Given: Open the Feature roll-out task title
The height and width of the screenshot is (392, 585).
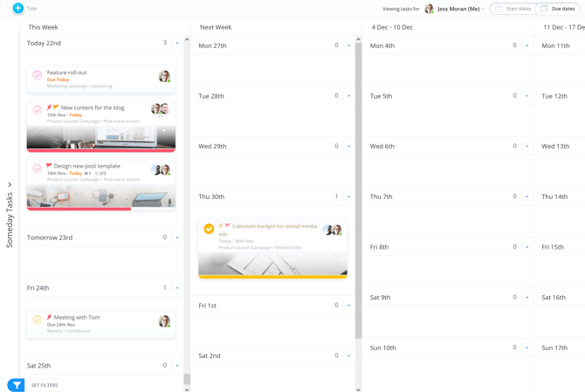Looking at the screenshot, I should click(66, 72).
